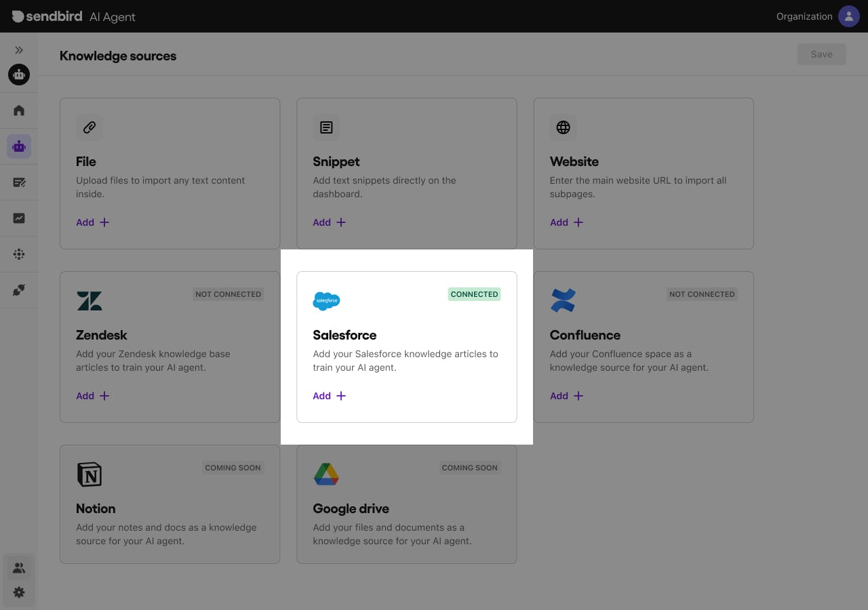Viewport: 868px width, 610px height.
Task: Click NOT CONNECTED badge on Zendesk card
Action: [x=228, y=294]
